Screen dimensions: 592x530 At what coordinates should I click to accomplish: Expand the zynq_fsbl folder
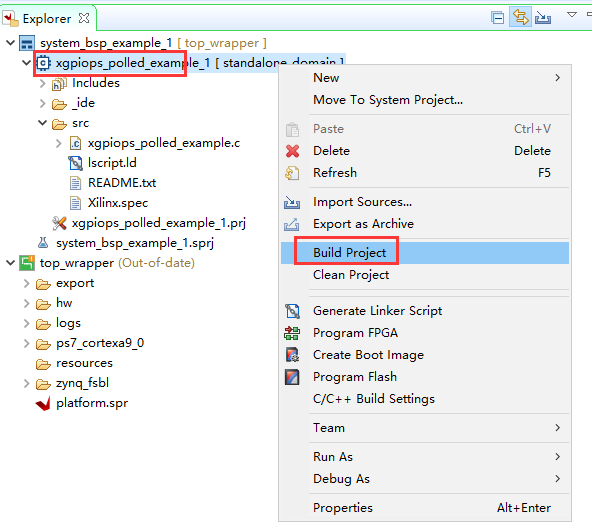coord(26,383)
